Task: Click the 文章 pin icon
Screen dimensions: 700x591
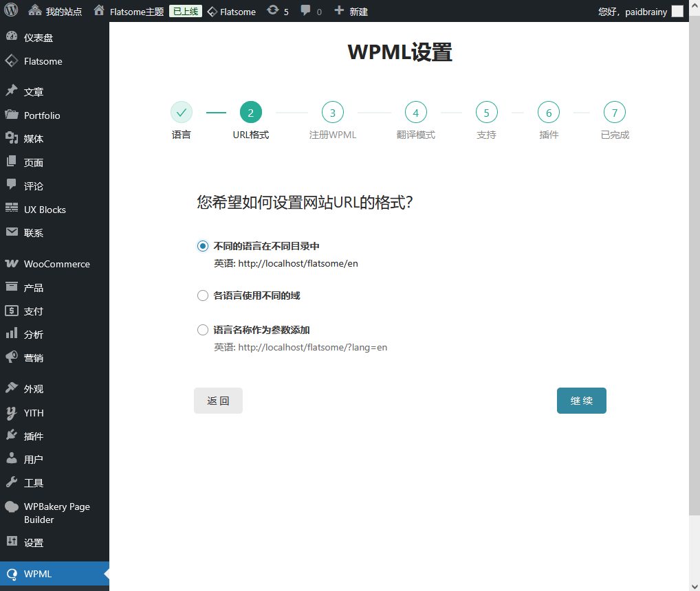Action: click(x=12, y=91)
